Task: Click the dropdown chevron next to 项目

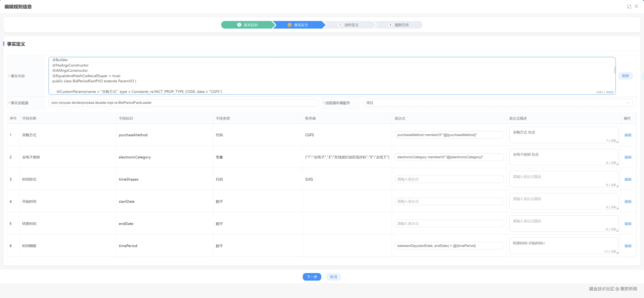Action: click(628, 103)
